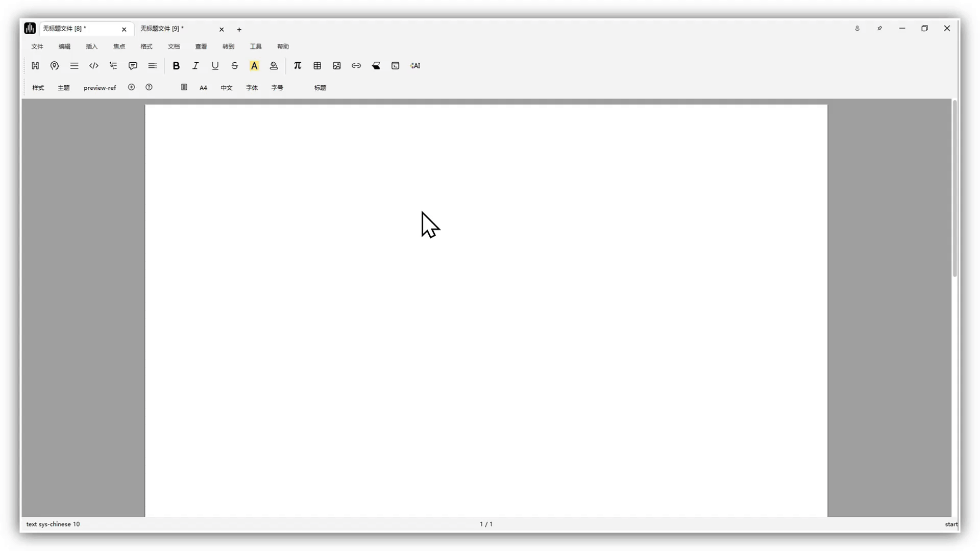Insert a code block via the </> icon
Screen dimensions: 980x551
tap(94, 66)
